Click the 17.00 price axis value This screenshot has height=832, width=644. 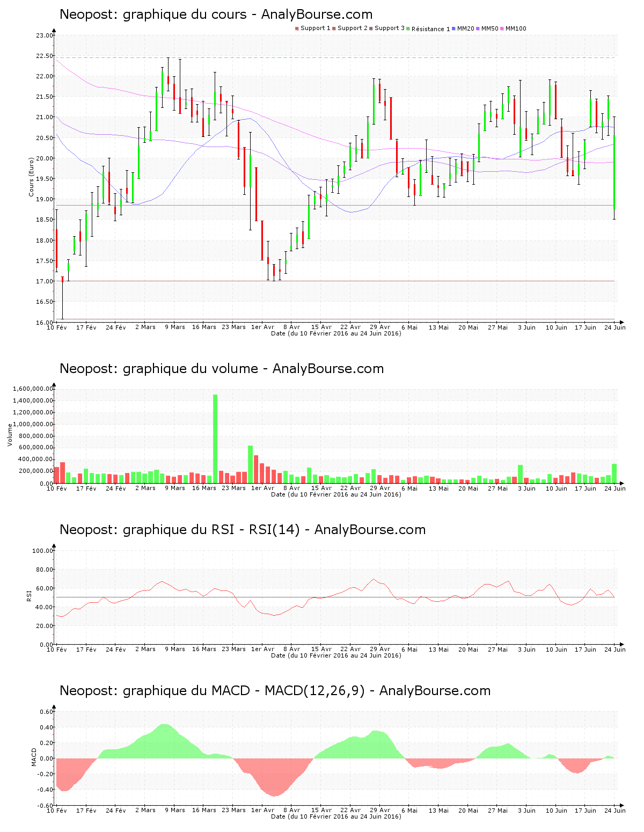click(45, 282)
